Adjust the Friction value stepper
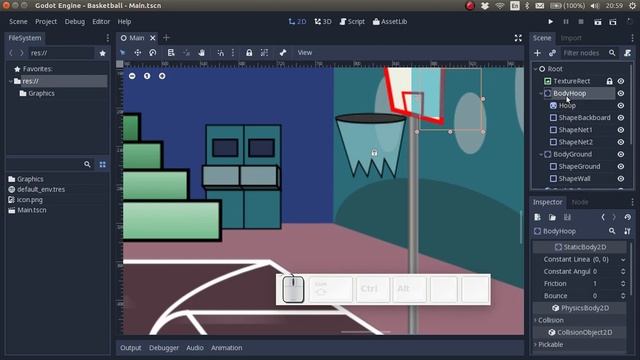This screenshot has height=360, width=640. [623, 283]
